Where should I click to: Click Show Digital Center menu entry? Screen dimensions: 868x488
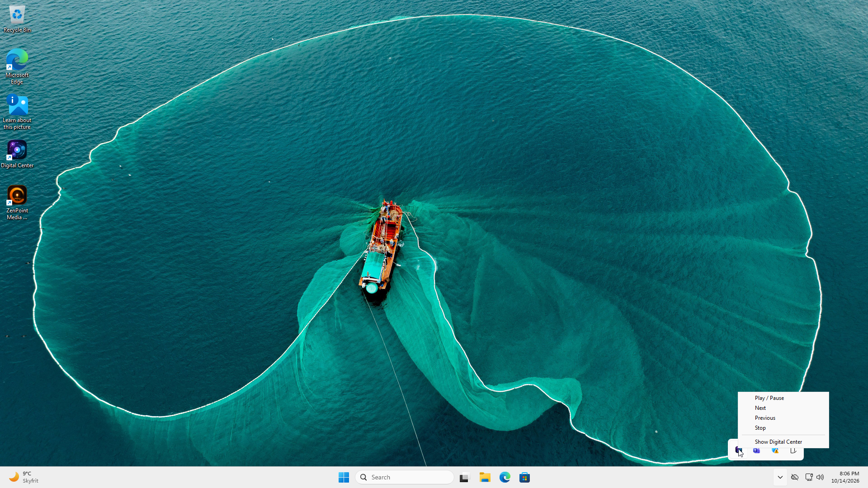pos(783,442)
